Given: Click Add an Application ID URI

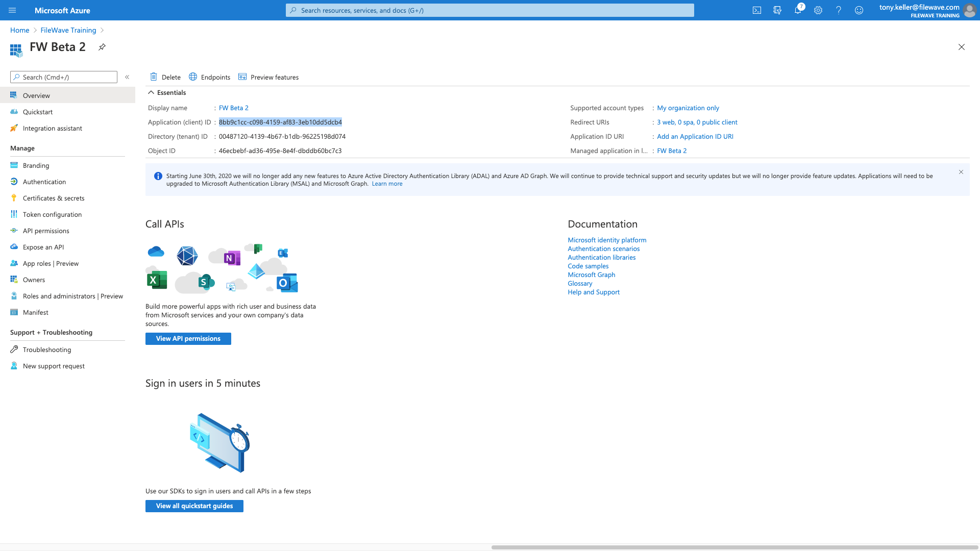Looking at the screenshot, I should coord(695,136).
